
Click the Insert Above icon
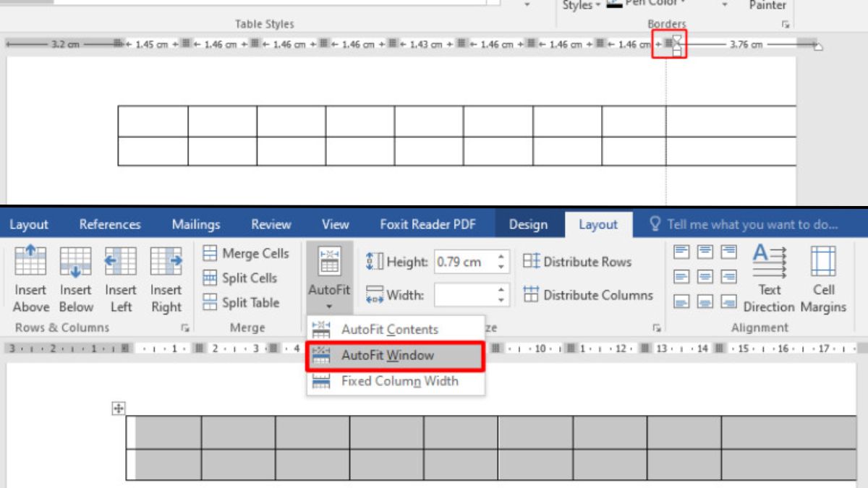[x=30, y=262]
